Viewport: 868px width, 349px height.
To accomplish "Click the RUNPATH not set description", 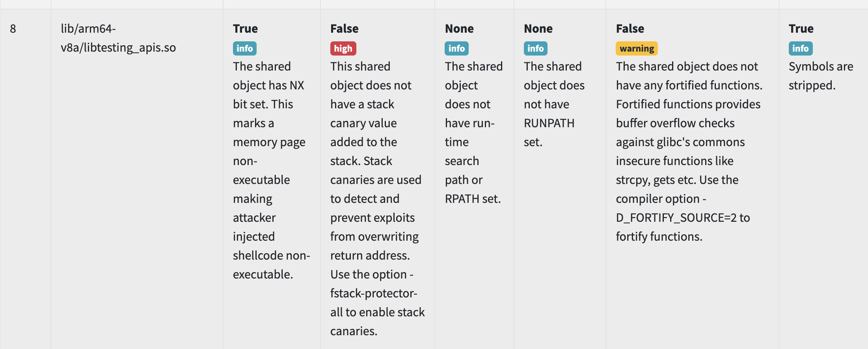I will click(x=554, y=104).
